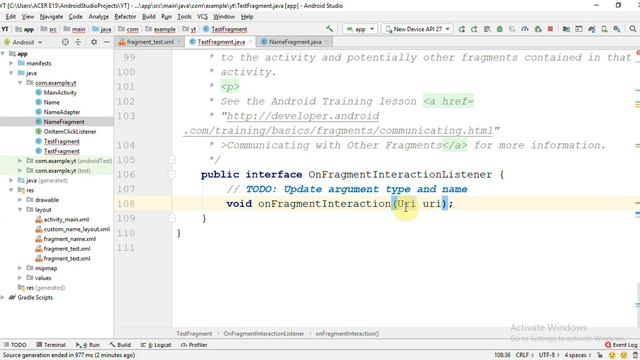
Task: Click the first smiley face status icon
Action: [612, 355]
